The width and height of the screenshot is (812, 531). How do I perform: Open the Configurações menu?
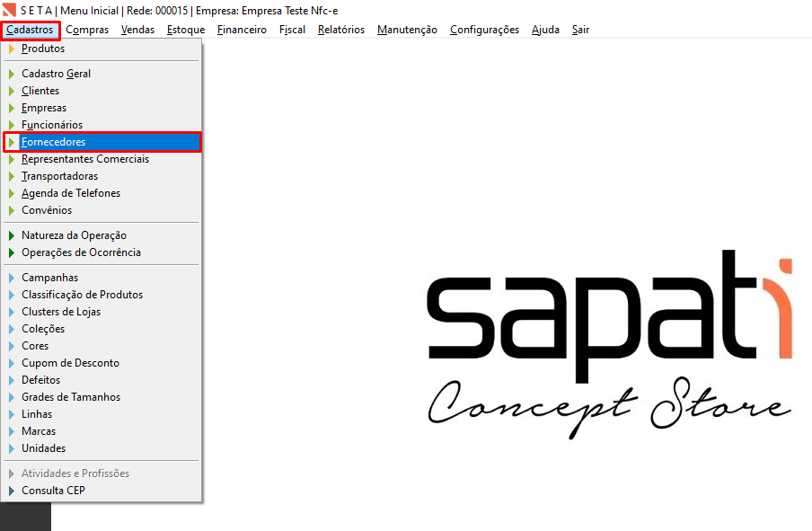click(484, 30)
